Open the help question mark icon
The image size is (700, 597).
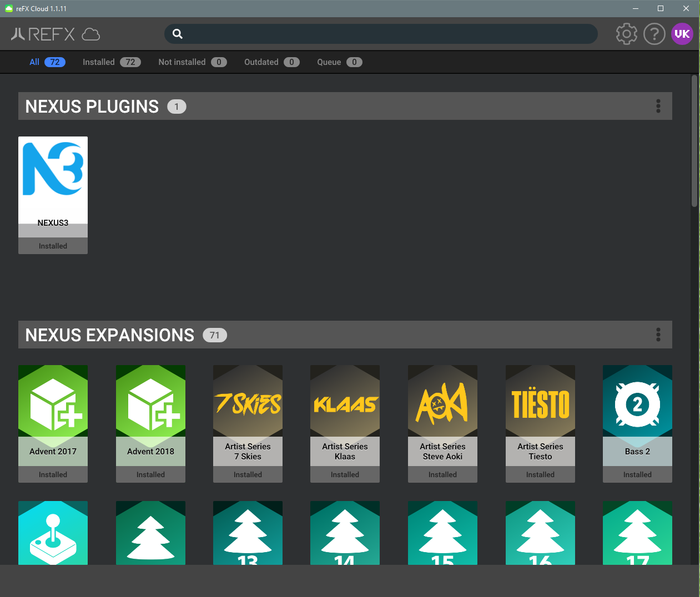point(654,34)
